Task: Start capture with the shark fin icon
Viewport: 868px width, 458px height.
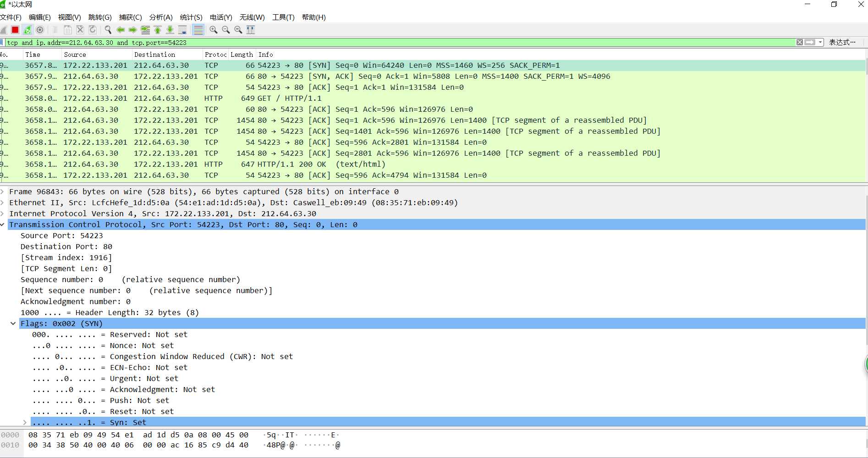Action: [x=3, y=30]
